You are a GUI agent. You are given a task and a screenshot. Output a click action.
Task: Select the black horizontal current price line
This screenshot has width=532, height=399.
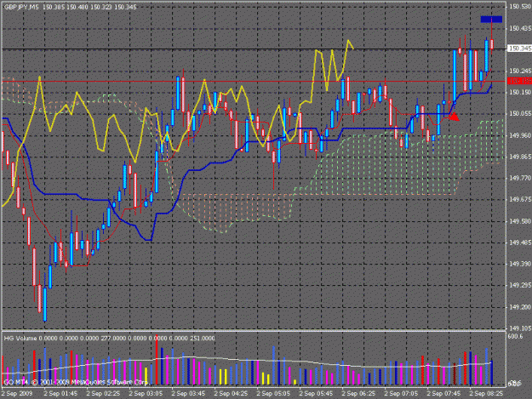tap(255, 49)
